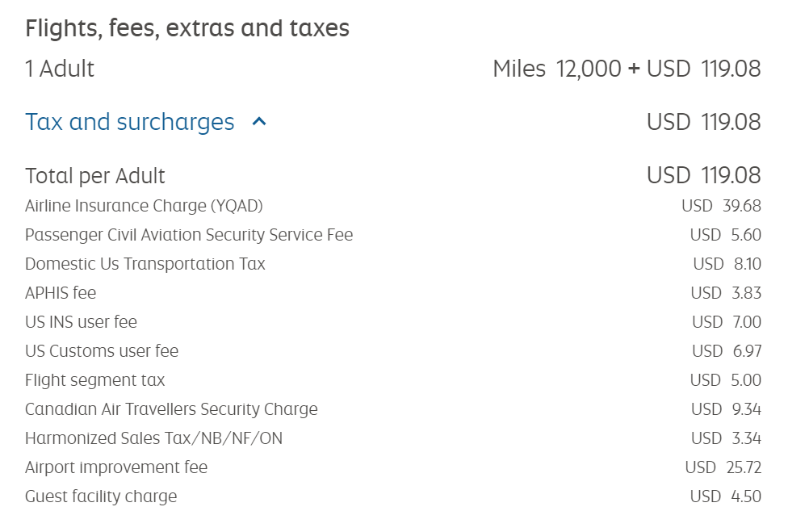This screenshot has width=788, height=532.
Task: Click the US INS user fee label
Action: tap(81, 322)
